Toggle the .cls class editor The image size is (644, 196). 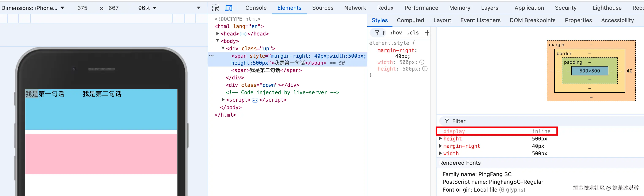click(x=413, y=33)
